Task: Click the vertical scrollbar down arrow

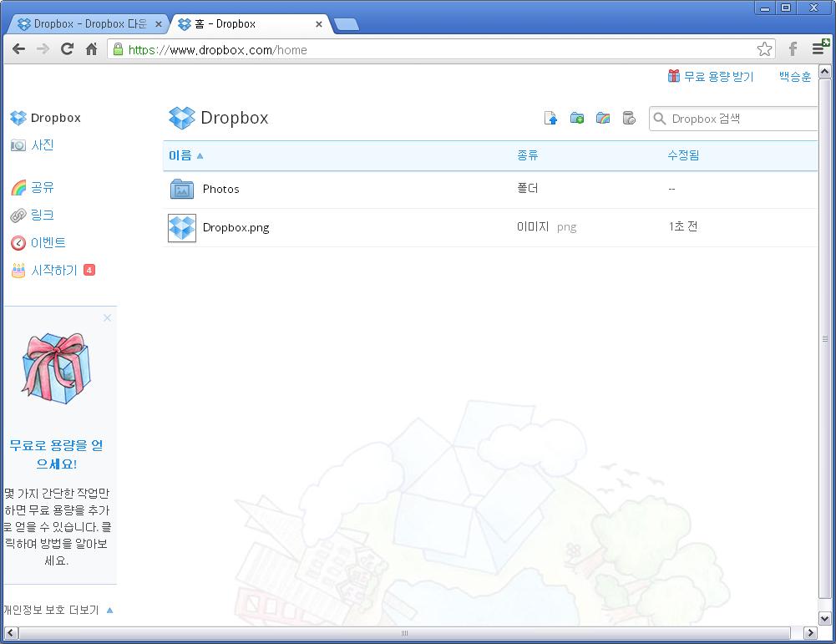Action: tap(825, 619)
